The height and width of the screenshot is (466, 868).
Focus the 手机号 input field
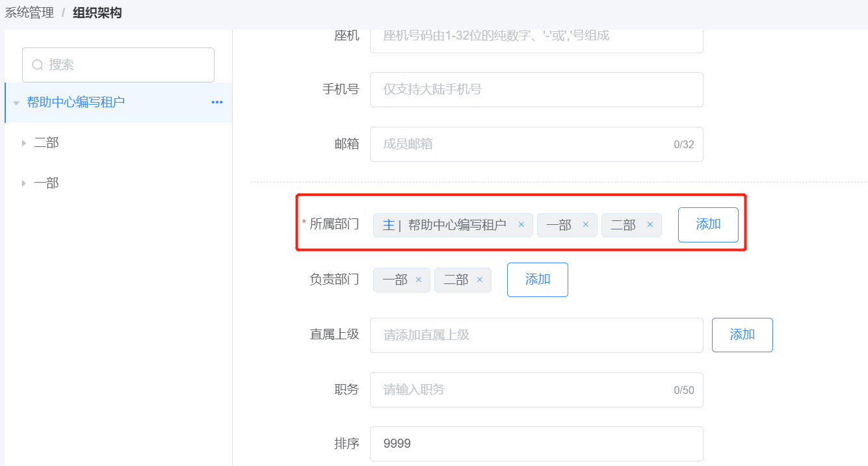point(536,90)
